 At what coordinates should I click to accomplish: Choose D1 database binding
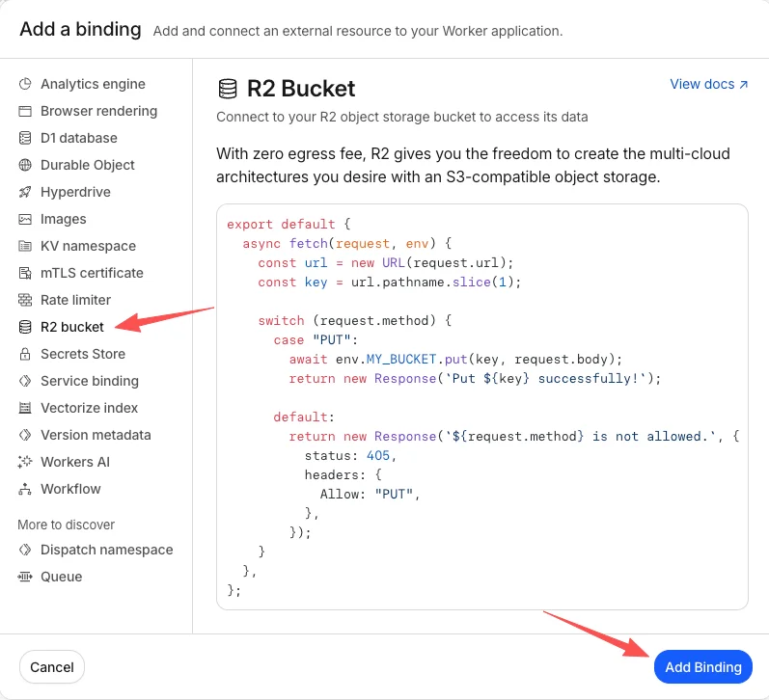[x=79, y=138]
